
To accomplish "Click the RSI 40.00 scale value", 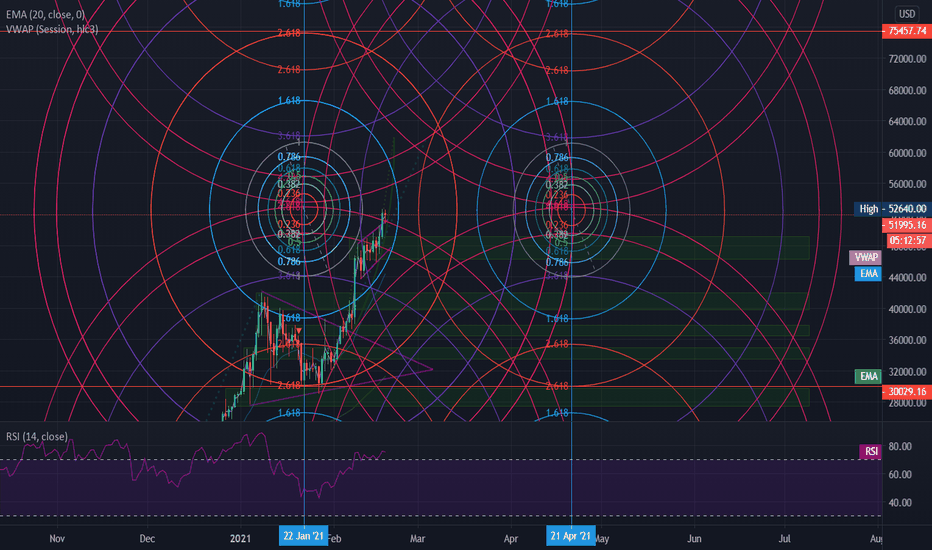I will coord(900,502).
